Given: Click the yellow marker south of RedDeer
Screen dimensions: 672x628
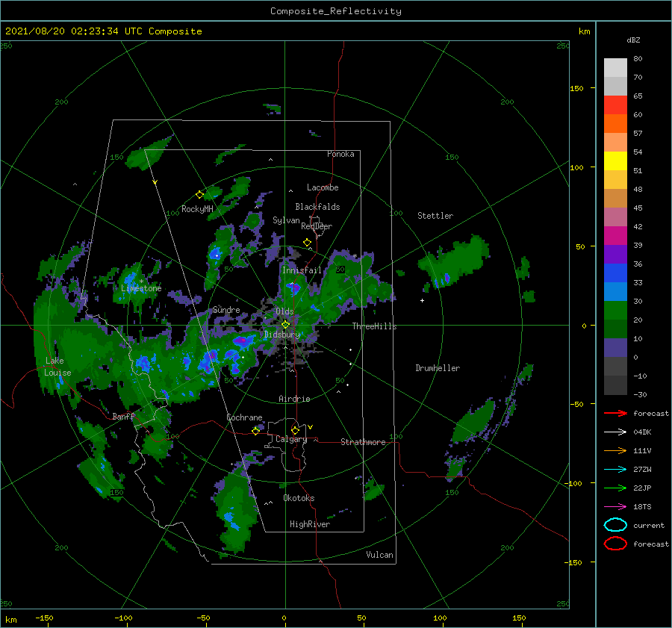Looking at the screenshot, I should (x=307, y=243).
